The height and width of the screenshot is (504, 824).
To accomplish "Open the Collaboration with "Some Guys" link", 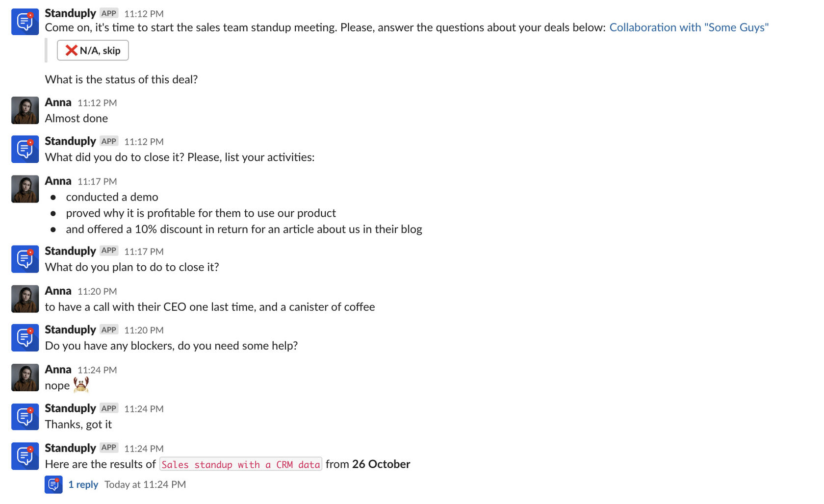I will pos(689,27).
